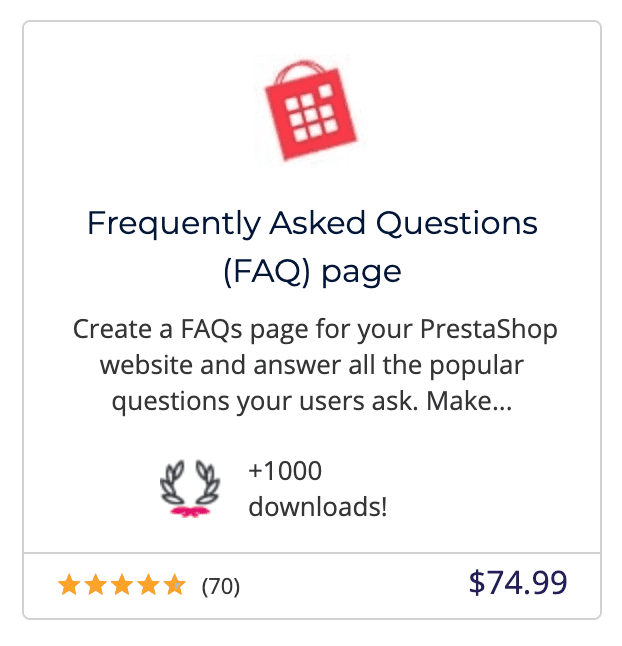Click the "website and answer all the popular" line
The image size is (622, 646).
point(311,365)
